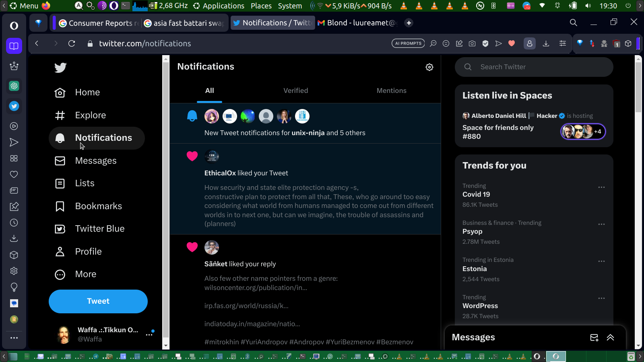This screenshot has width=644, height=362.
Task: Open more options for Covid 19 trend
Action: [601, 187]
